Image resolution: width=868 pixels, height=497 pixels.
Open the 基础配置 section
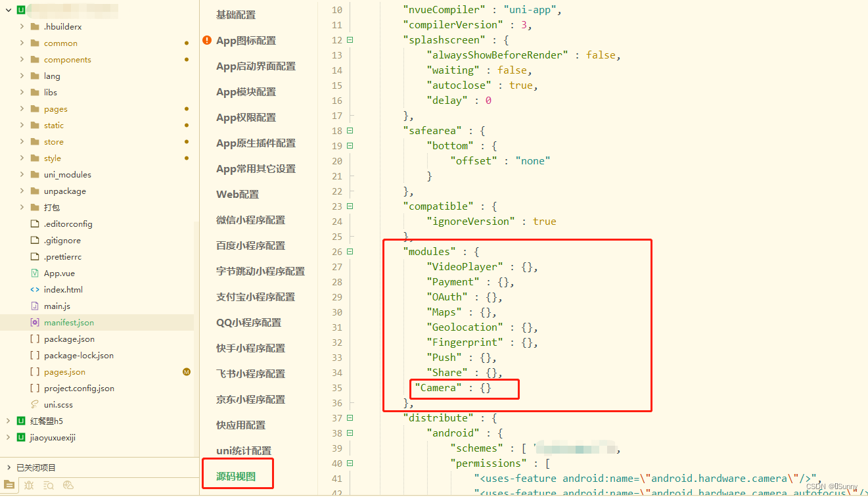click(236, 15)
